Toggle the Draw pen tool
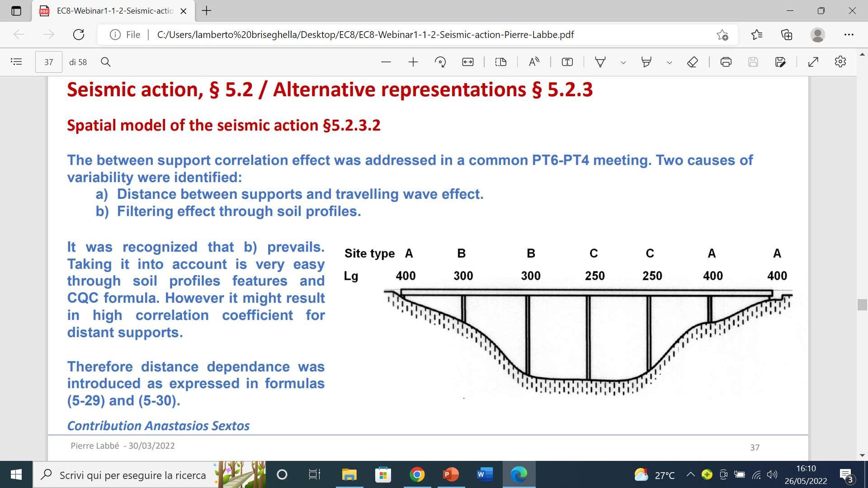Screen dimensions: 868x488 (600, 62)
